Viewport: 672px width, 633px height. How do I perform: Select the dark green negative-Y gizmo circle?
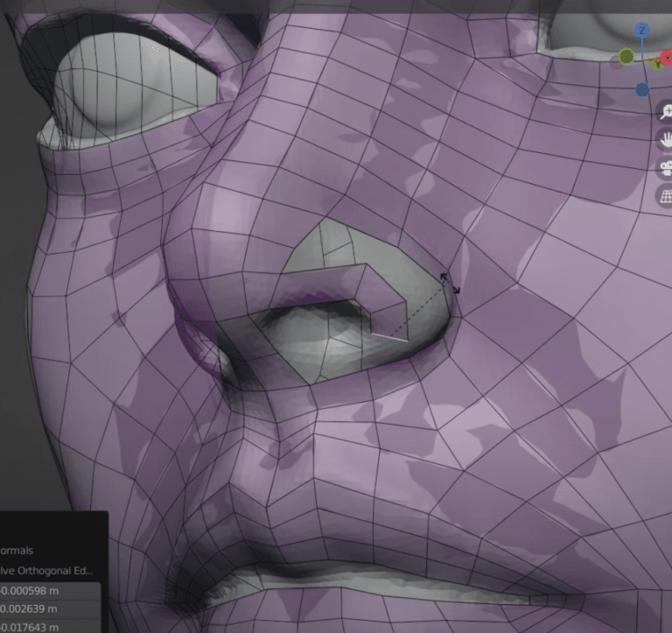(626, 56)
